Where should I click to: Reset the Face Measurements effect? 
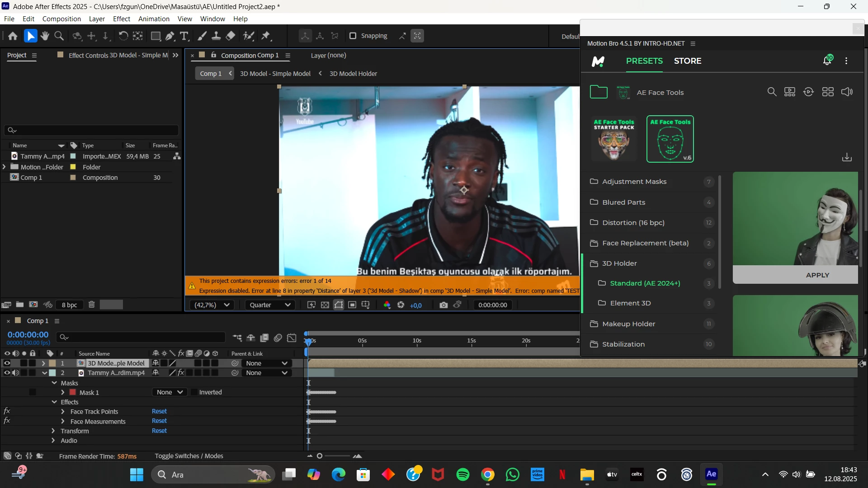[x=159, y=421]
